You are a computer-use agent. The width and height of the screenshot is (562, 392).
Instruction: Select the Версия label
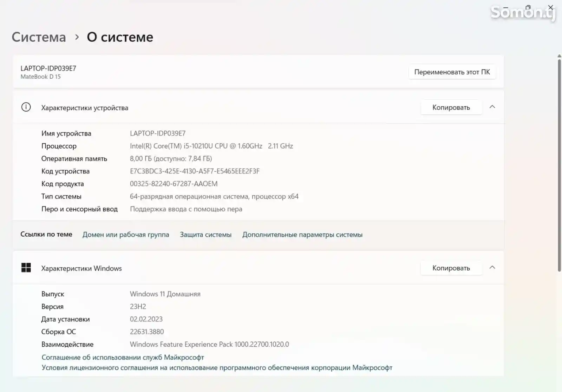click(52, 307)
